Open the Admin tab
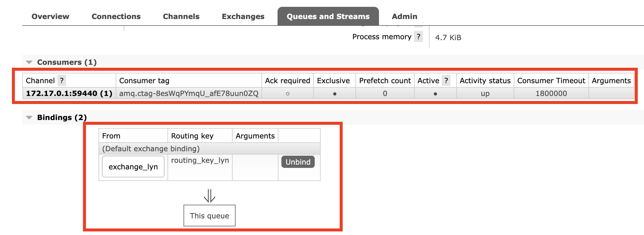 tap(405, 16)
